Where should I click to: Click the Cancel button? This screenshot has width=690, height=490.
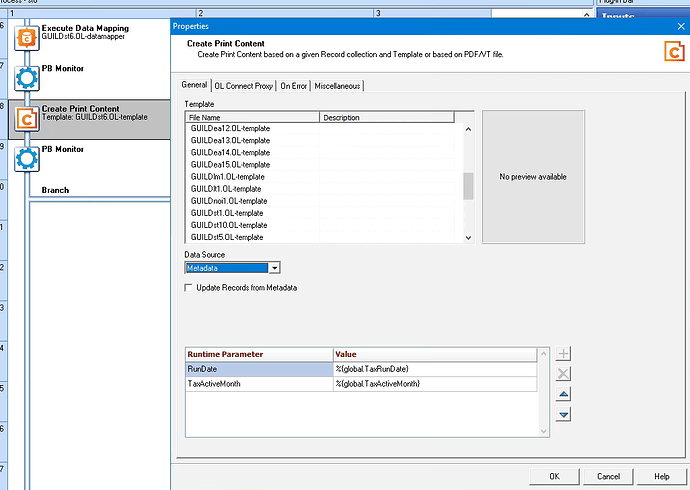coord(609,476)
